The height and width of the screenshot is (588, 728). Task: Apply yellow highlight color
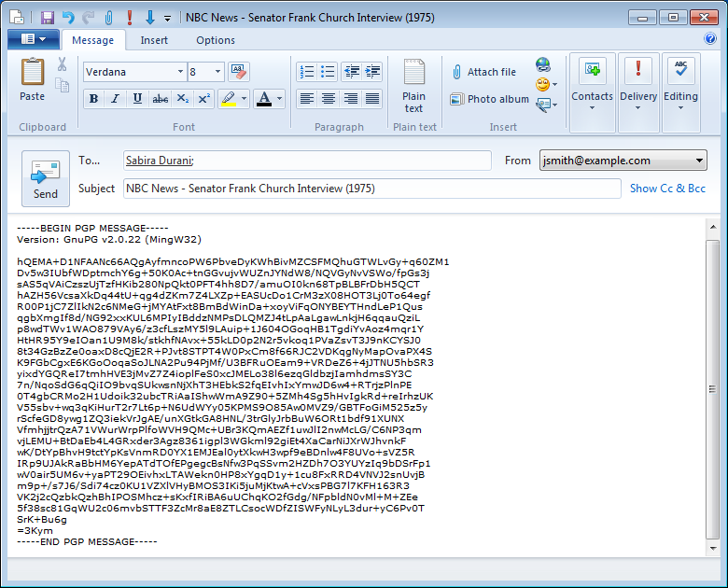coord(229,98)
